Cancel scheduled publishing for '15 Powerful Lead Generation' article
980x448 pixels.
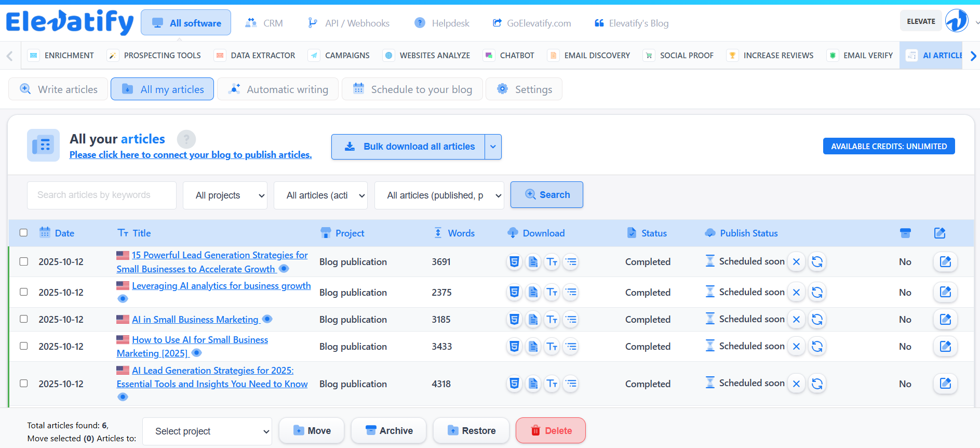[x=796, y=261]
